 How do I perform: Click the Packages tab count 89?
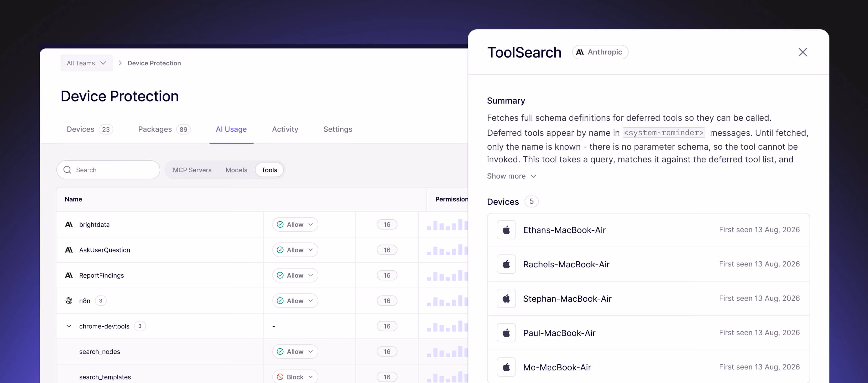(183, 129)
